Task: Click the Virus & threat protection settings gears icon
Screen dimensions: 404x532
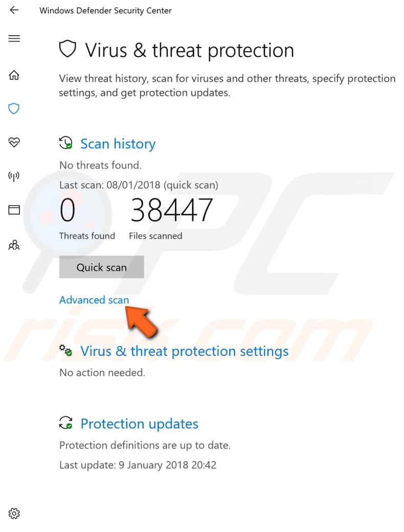Action: point(65,350)
